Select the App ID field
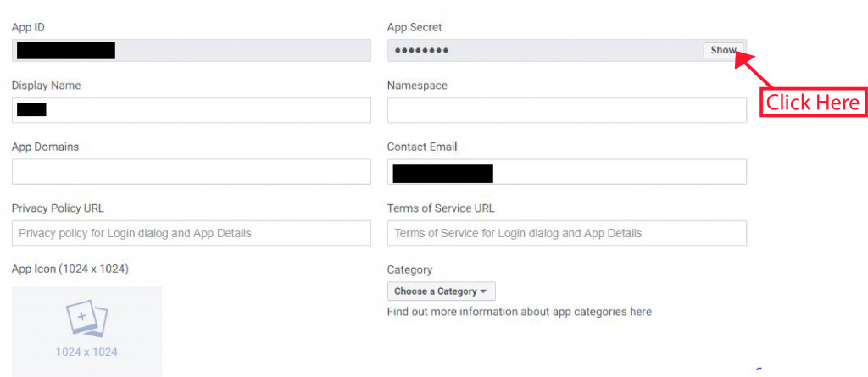868x377 pixels. [191, 50]
